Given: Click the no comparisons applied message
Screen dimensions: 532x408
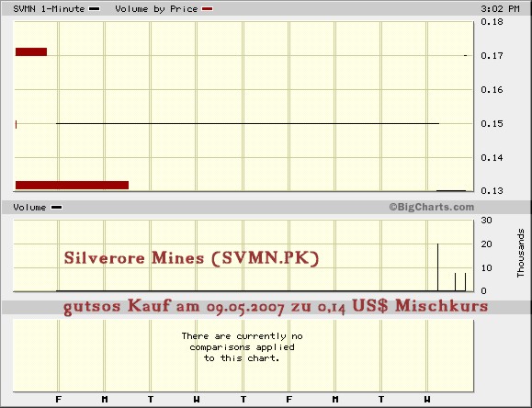Looking at the screenshot, I should click(x=242, y=347).
